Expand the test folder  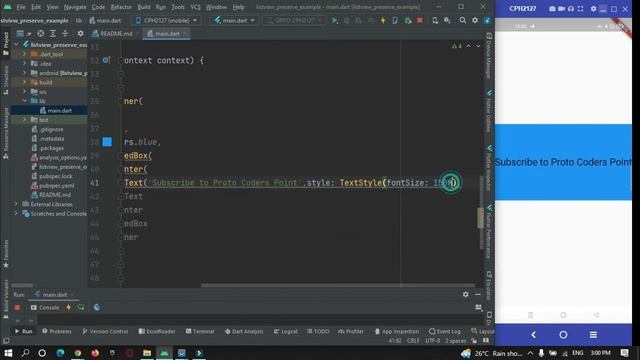[24, 120]
